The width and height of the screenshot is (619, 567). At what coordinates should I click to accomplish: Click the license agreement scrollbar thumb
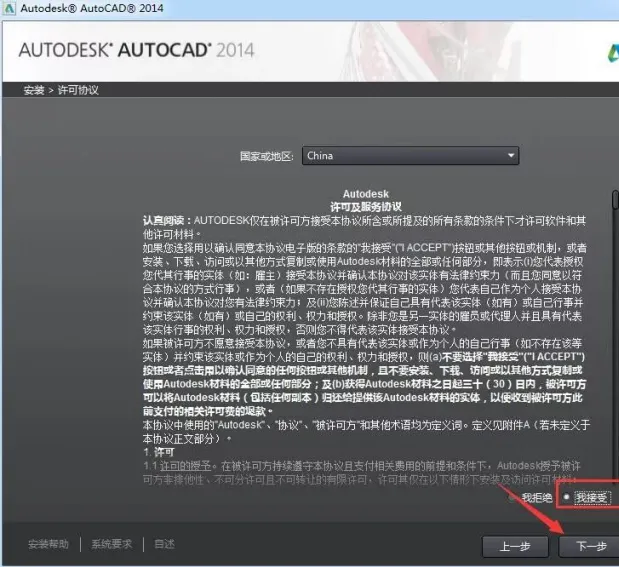coord(615,199)
